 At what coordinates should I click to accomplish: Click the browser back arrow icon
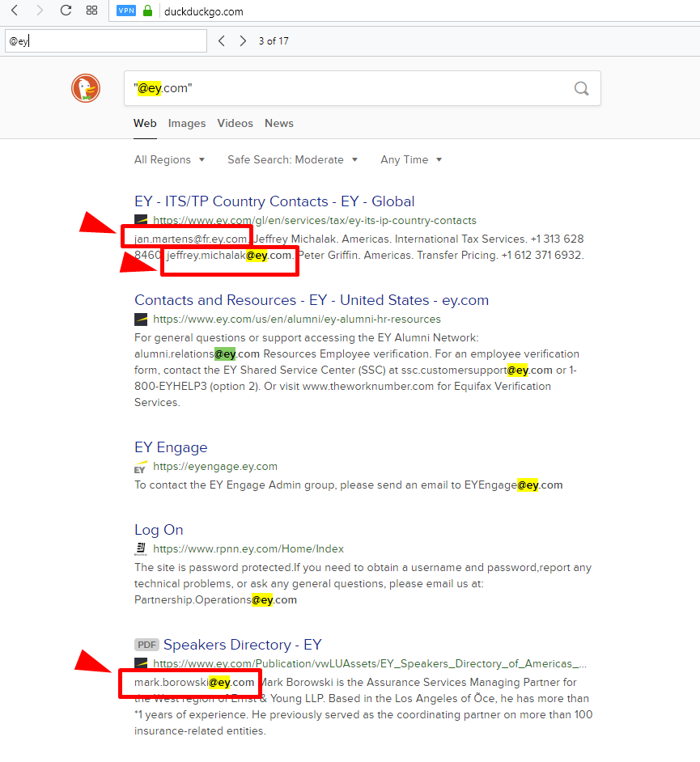(x=15, y=11)
